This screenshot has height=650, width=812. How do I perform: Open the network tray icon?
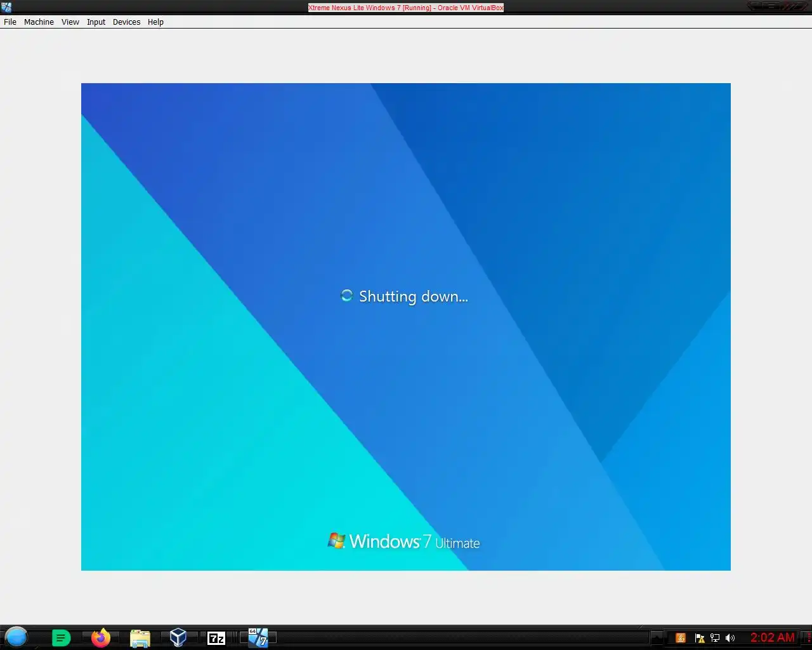pyautogui.click(x=714, y=638)
